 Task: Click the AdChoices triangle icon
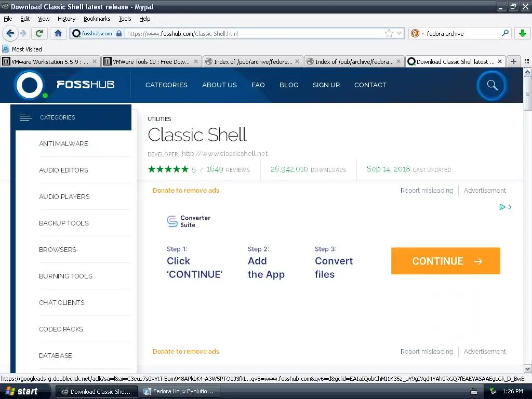[x=502, y=207]
